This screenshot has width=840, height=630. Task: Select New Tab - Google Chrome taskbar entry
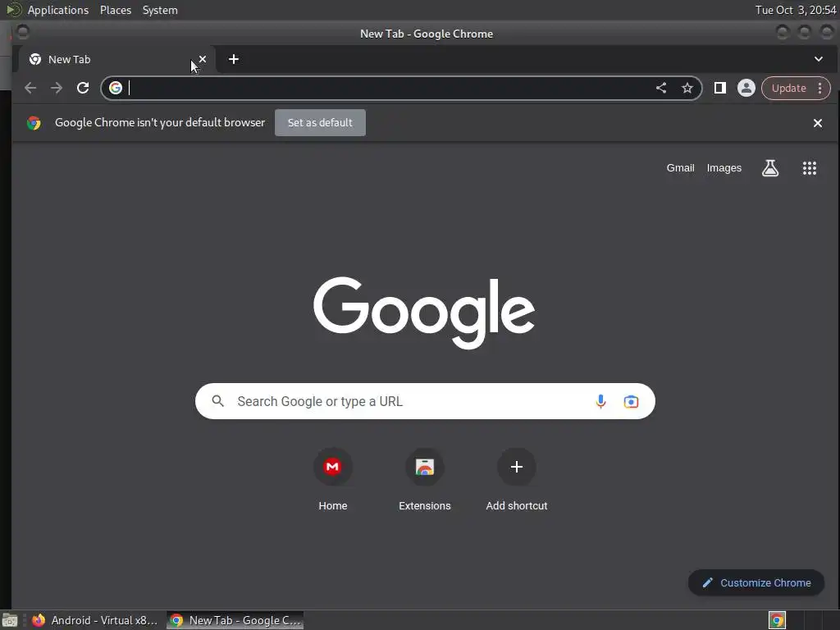(x=235, y=620)
